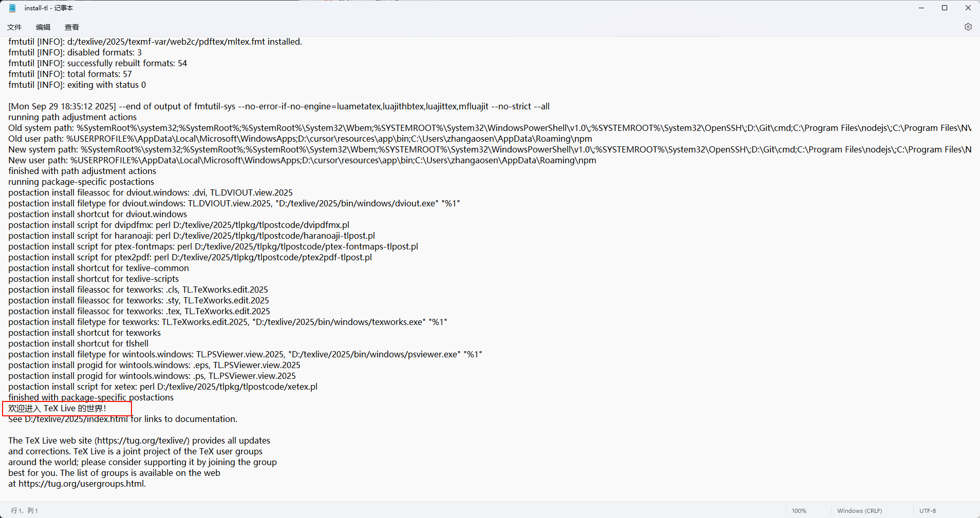
Task: Click the UTF-8 encoding indicator
Action: 928,510
